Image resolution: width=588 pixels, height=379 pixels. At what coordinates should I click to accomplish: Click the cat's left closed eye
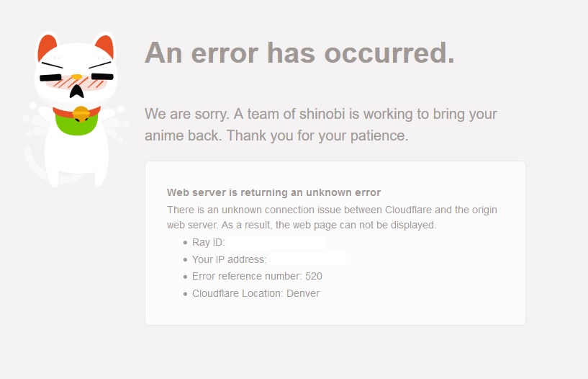tap(50, 78)
